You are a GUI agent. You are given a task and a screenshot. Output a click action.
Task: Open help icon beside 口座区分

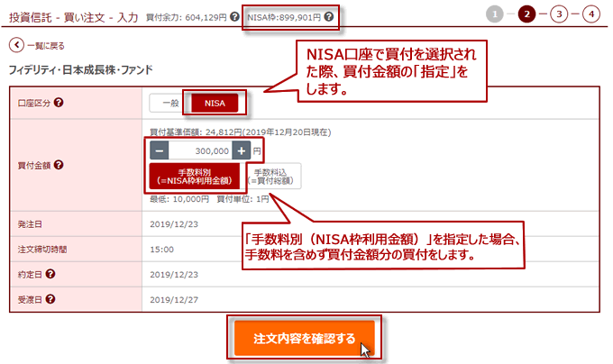[x=59, y=103]
